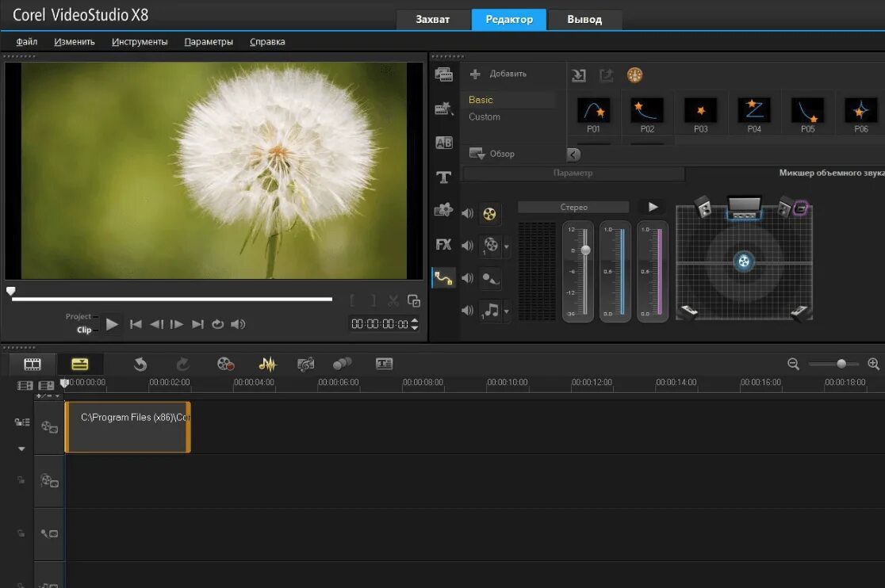Open the FX filter library
The width and height of the screenshot is (885, 588).
[x=444, y=244]
